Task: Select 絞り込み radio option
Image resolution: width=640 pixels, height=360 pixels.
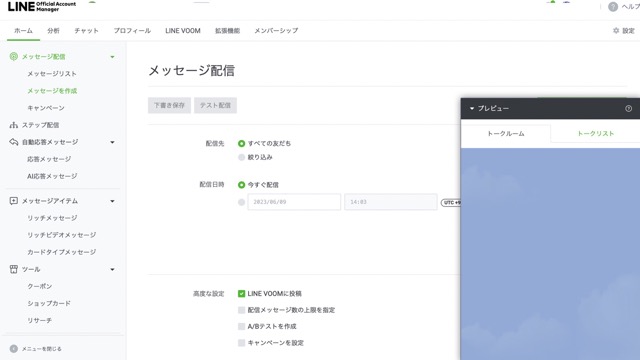Action: tap(241, 157)
